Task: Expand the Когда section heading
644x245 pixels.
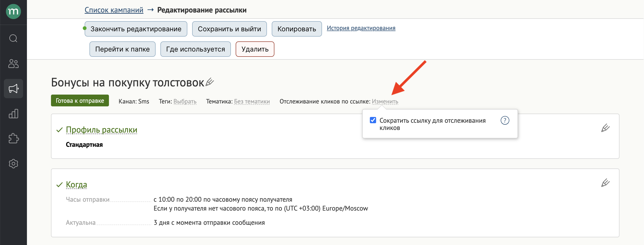Action: pyautogui.click(x=76, y=184)
